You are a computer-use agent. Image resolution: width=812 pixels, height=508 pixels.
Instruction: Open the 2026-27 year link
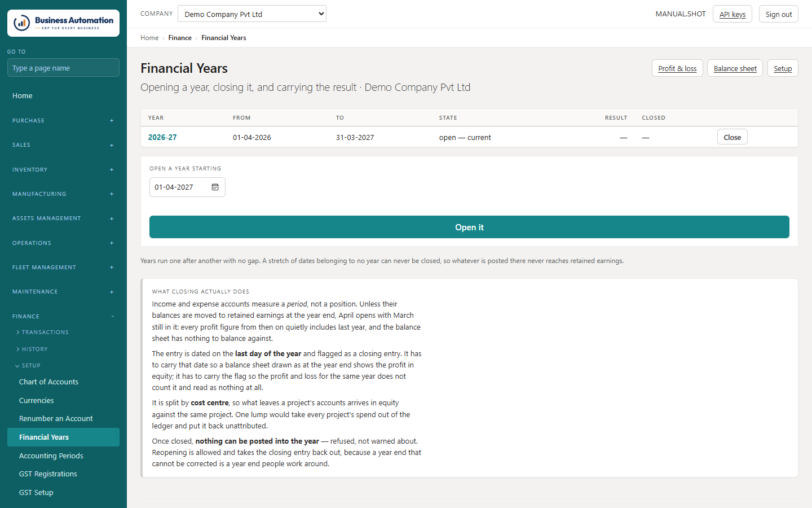point(162,137)
